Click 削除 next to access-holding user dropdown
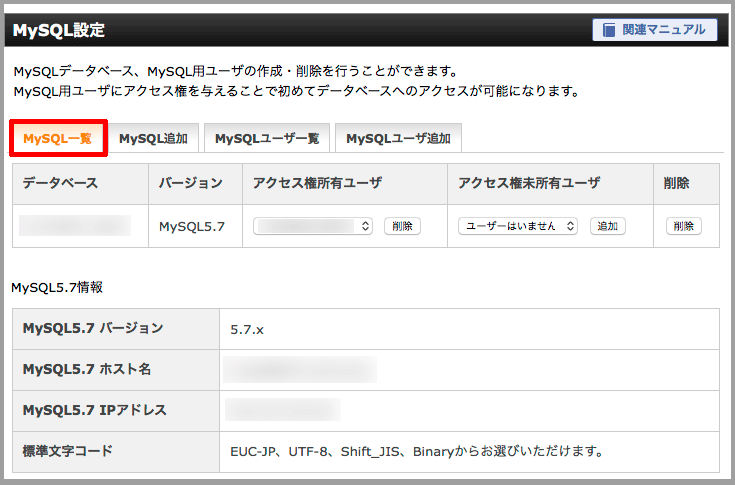The height and width of the screenshot is (485, 735). tap(402, 226)
